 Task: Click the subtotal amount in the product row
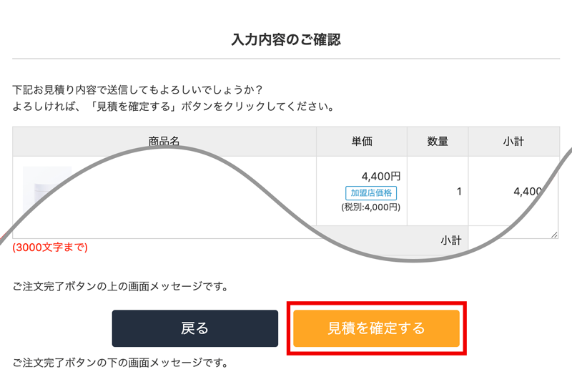point(528,192)
